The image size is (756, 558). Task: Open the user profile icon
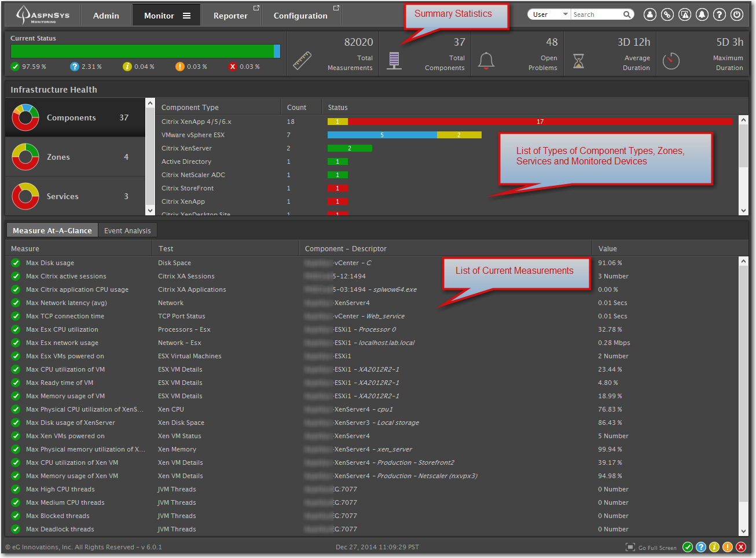coord(650,14)
